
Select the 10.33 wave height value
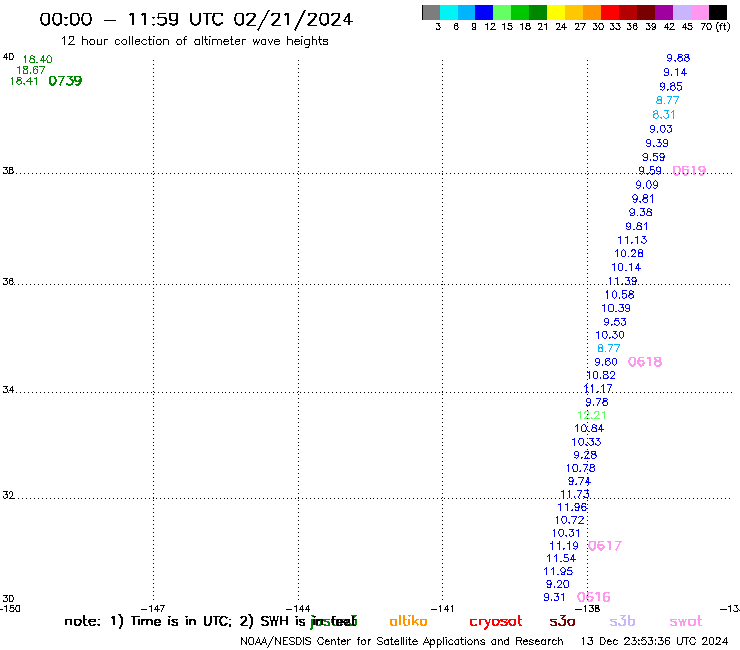tap(586, 442)
